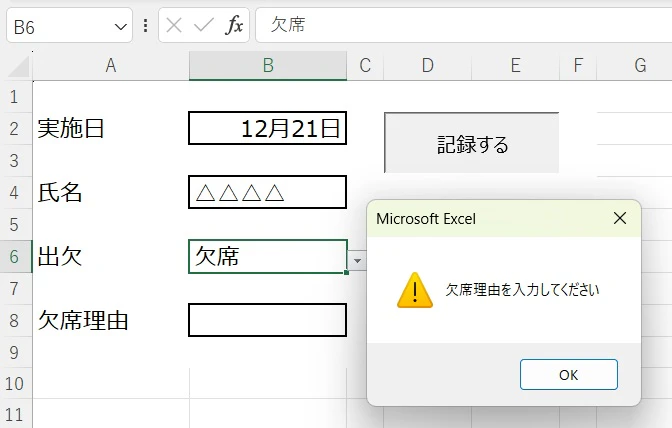This screenshot has height=428, width=672.
Task: Select row 4 header
Action: [x=14, y=192]
